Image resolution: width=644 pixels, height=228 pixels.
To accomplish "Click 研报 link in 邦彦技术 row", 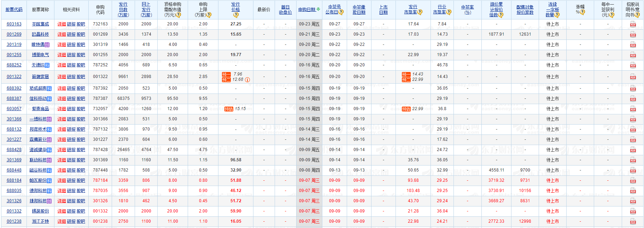I will 71,129.
